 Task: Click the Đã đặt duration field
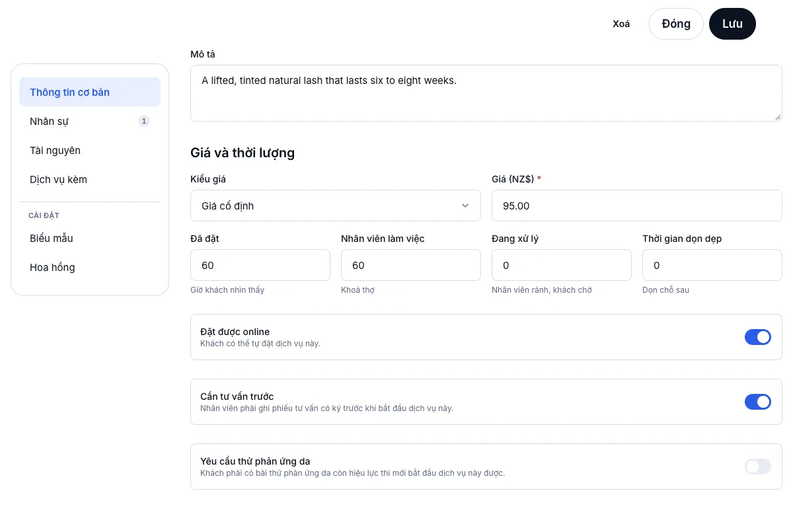260,265
